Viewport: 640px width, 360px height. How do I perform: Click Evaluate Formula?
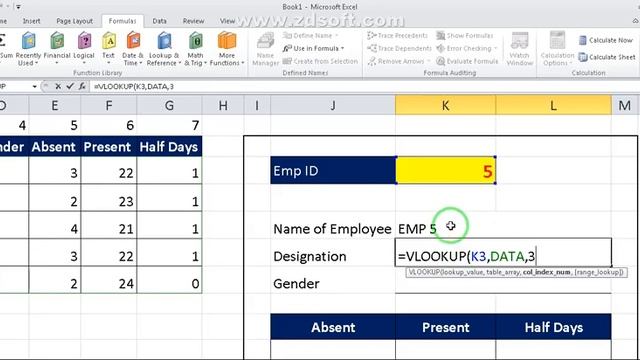click(467, 61)
